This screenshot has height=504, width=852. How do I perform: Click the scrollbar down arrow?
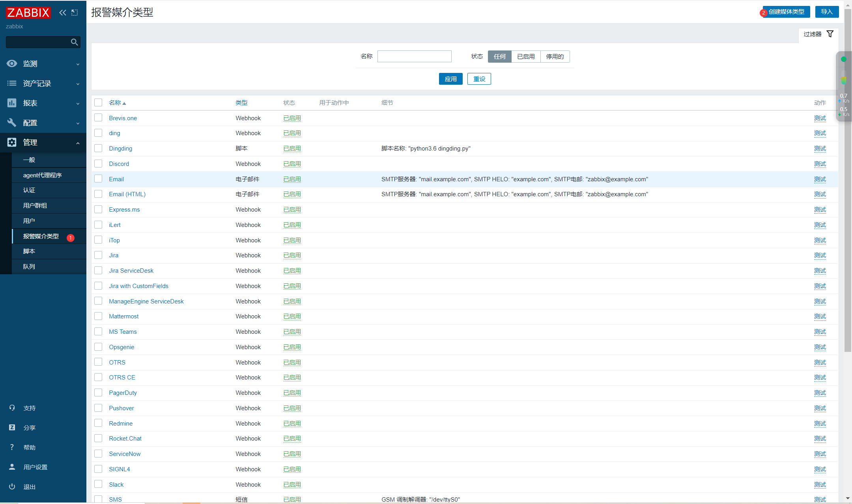pyautogui.click(x=848, y=498)
